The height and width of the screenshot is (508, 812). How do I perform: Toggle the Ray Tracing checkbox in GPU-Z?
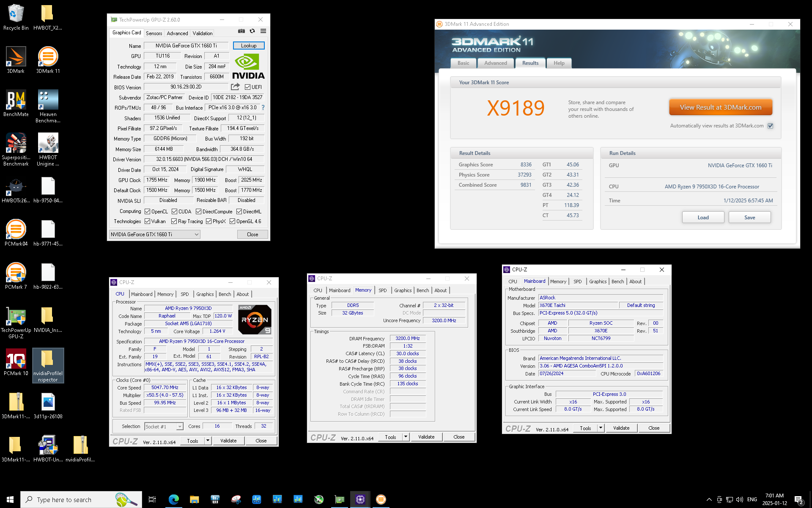(174, 221)
